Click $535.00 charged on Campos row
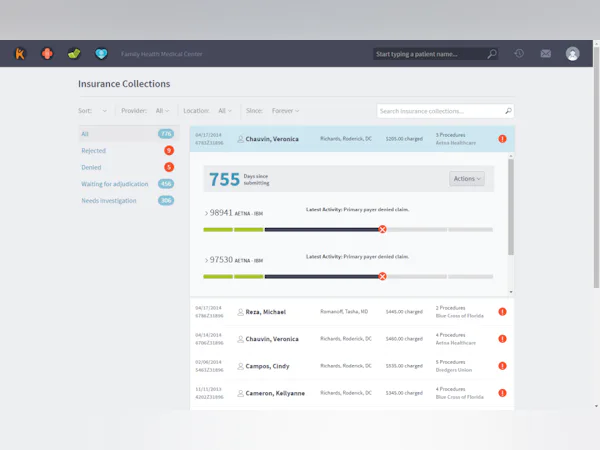The image size is (600, 450). 404,366
